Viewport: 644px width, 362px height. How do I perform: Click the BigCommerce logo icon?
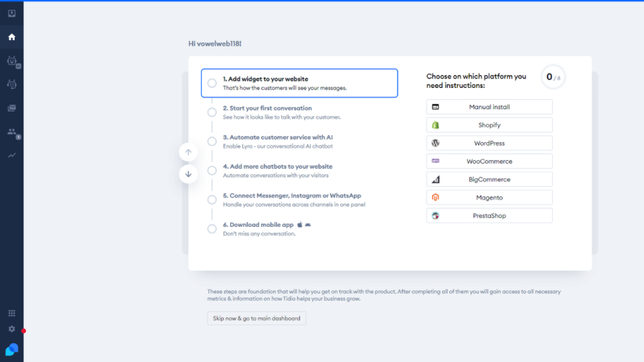pos(435,179)
